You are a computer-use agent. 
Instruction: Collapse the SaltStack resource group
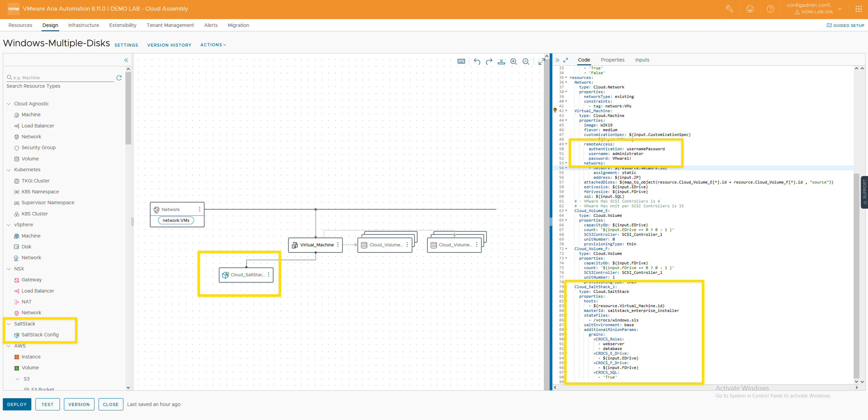click(x=9, y=324)
